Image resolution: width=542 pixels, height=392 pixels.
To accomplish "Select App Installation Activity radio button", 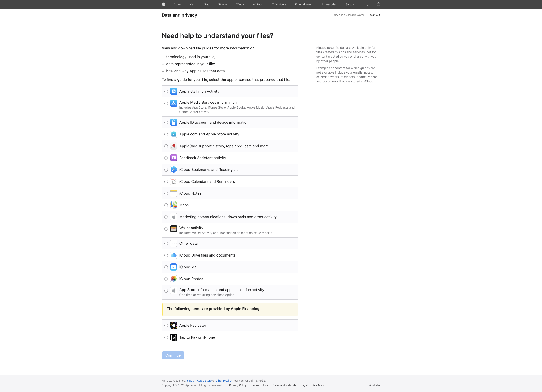I will click(166, 92).
